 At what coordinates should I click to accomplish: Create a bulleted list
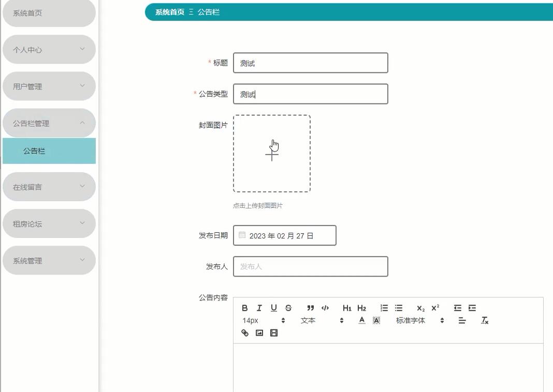[x=399, y=308]
